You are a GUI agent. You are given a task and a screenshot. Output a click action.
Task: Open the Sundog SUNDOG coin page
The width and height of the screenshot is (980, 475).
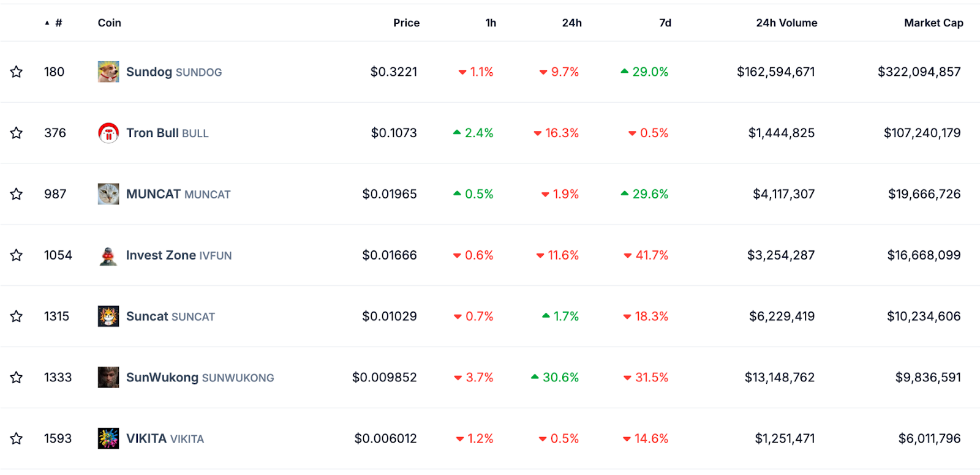(174, 72)
